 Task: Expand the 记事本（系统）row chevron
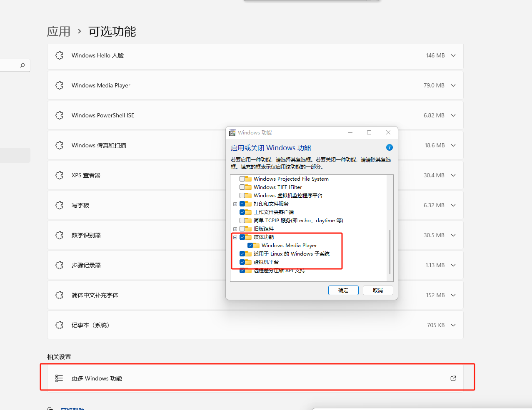tap(453, 325)
